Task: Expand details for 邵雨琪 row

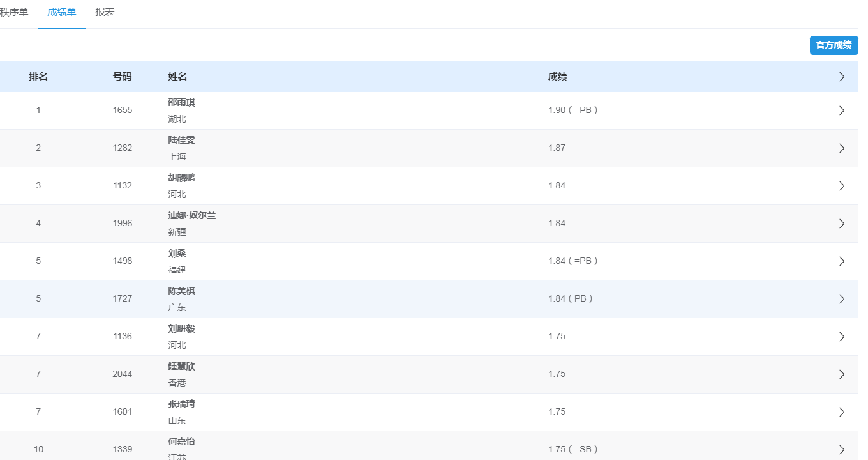Action: pyautogui.click(x=842, y=111)
